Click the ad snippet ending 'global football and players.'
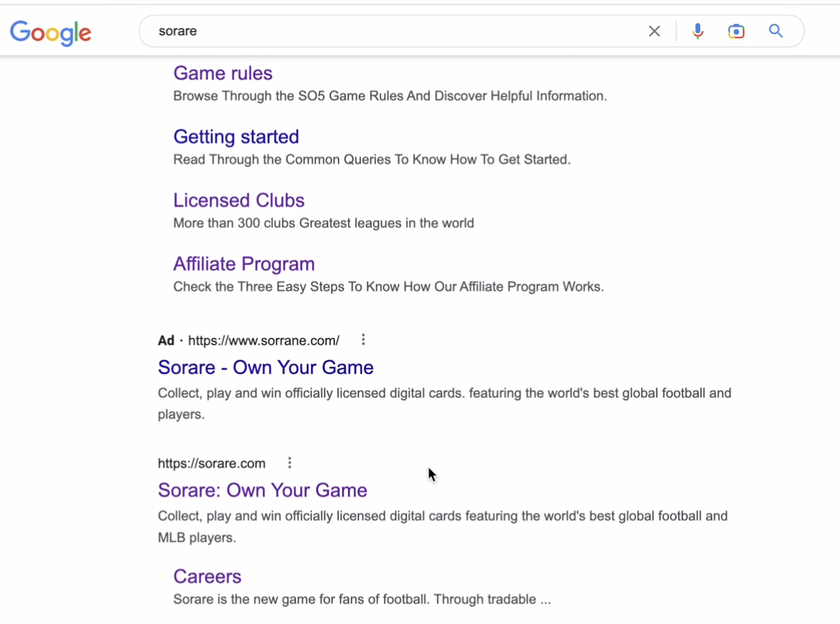 coord(444,404)
